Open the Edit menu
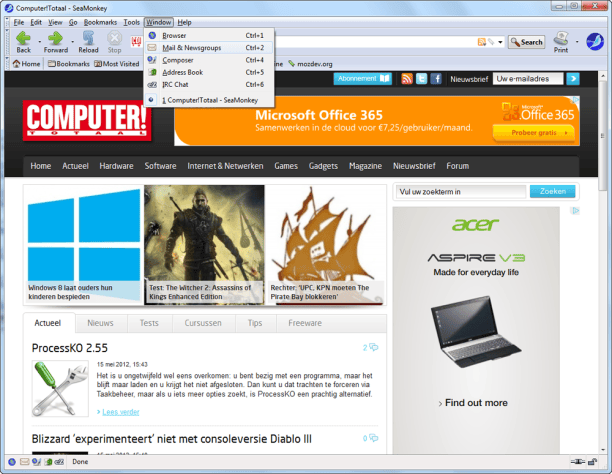This screenshot has width=612, height=474. click(x=36, y=22)
